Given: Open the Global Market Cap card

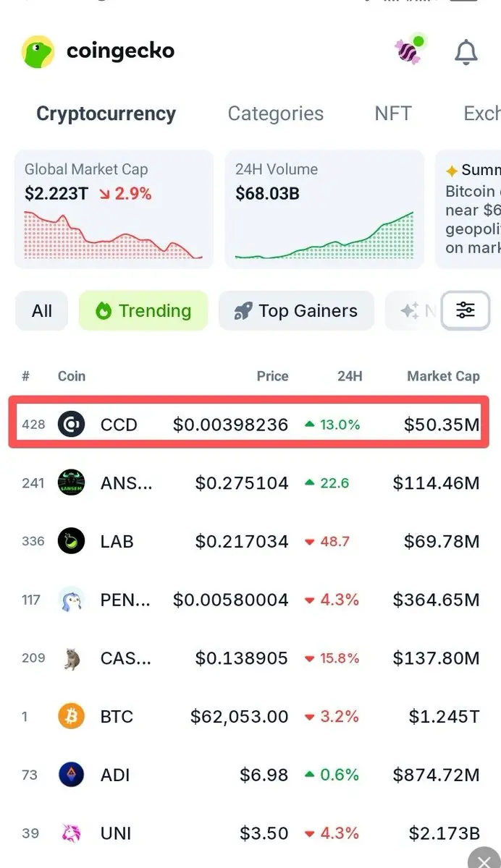Looking at the screenshot, I should click(x=114, y=209).
